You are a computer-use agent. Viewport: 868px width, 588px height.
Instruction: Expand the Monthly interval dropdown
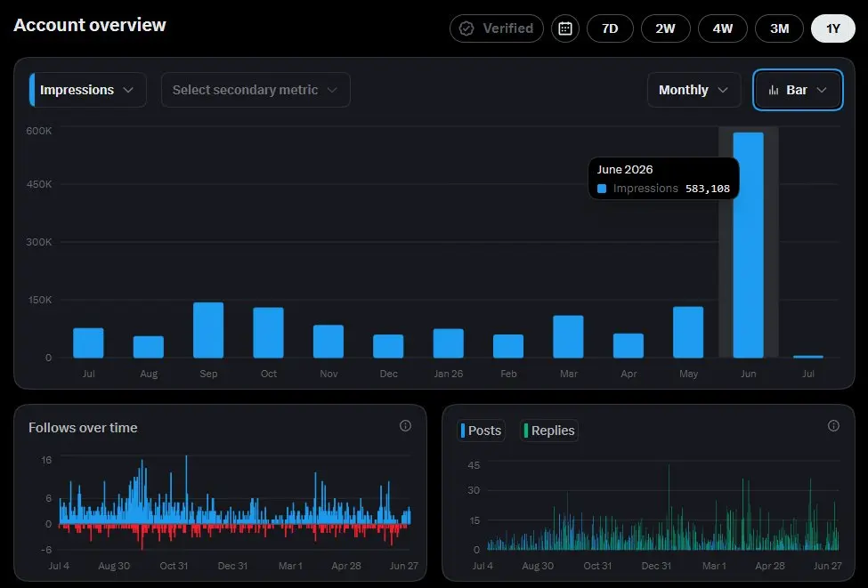(x=694, y=90)
